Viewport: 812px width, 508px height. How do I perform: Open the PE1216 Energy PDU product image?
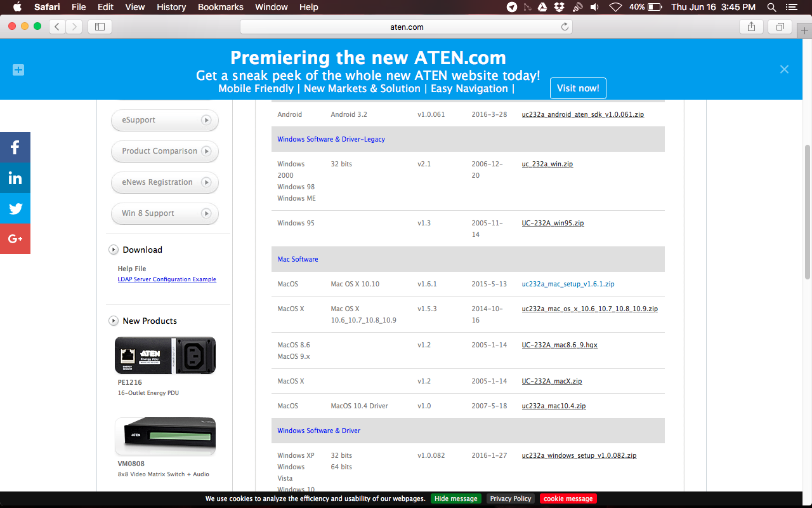165,355
